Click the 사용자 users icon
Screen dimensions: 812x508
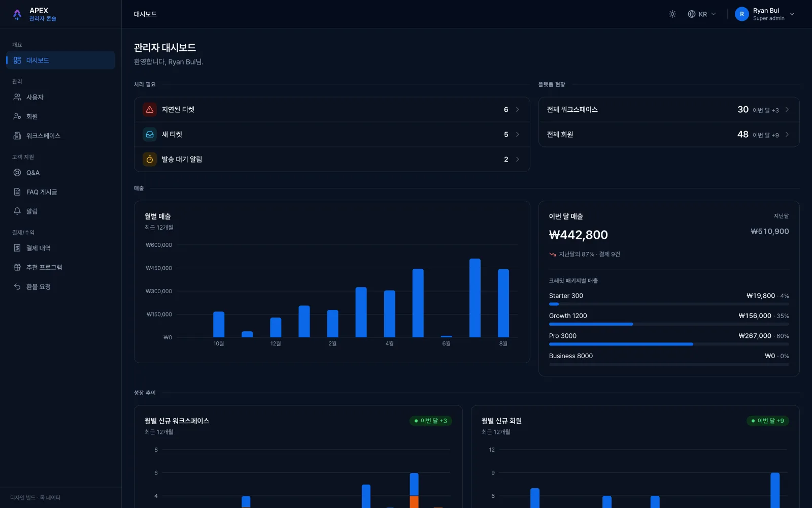pyautogui.click(x=17, y=97)
